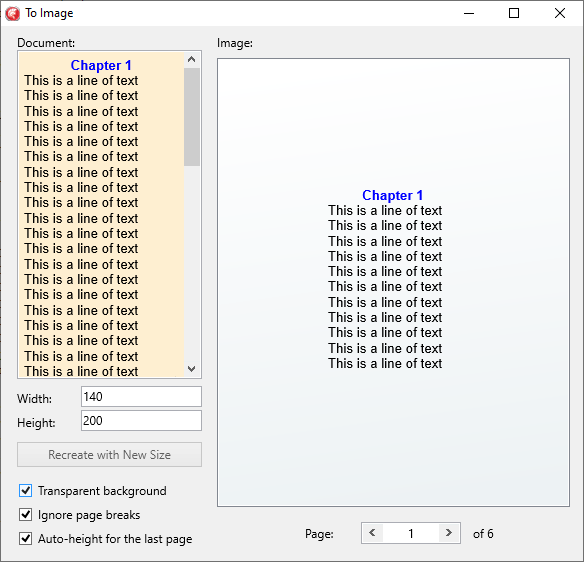Click the red app icon in title bar
The image size is (584, 562).
coord(13,13)
